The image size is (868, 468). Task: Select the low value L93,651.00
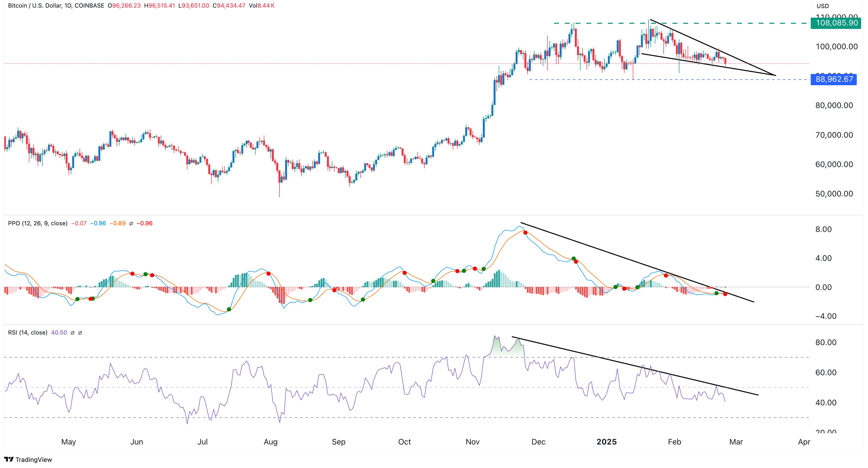(194, 6)
